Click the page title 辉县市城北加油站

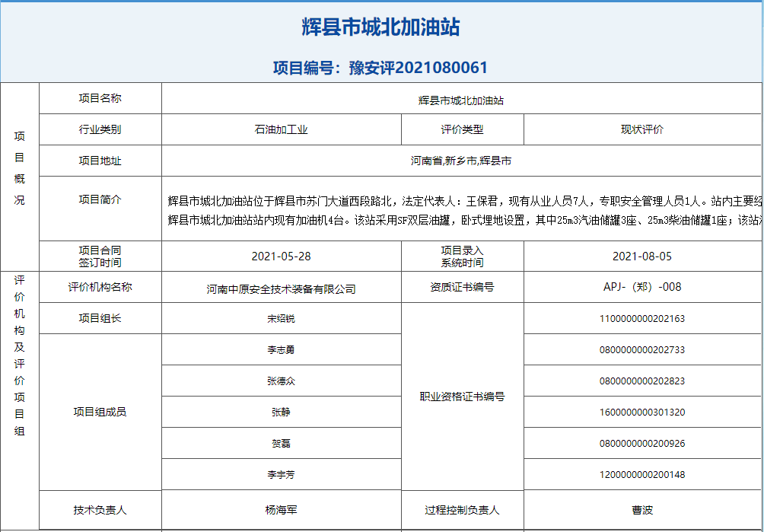pos(381,27)
